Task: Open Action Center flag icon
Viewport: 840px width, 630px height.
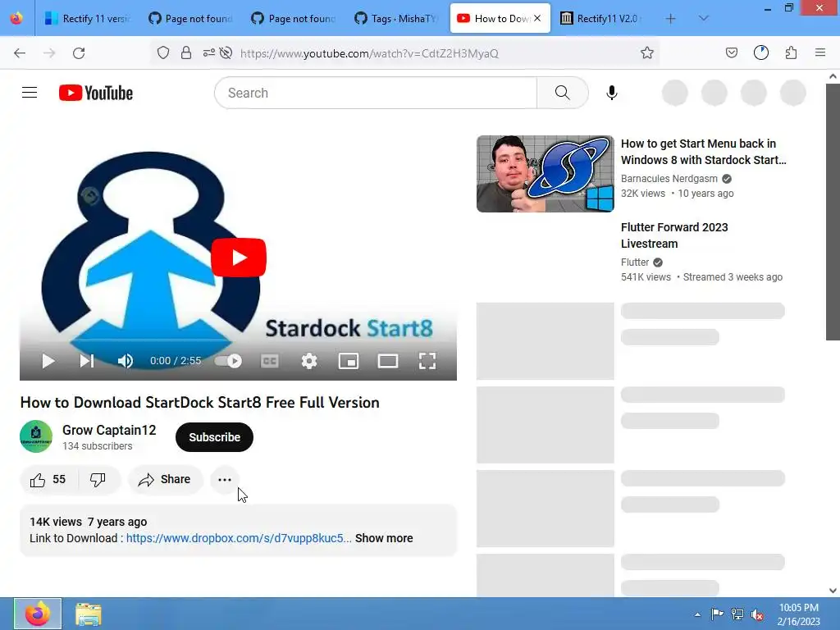Action: [x=717, y=614]
